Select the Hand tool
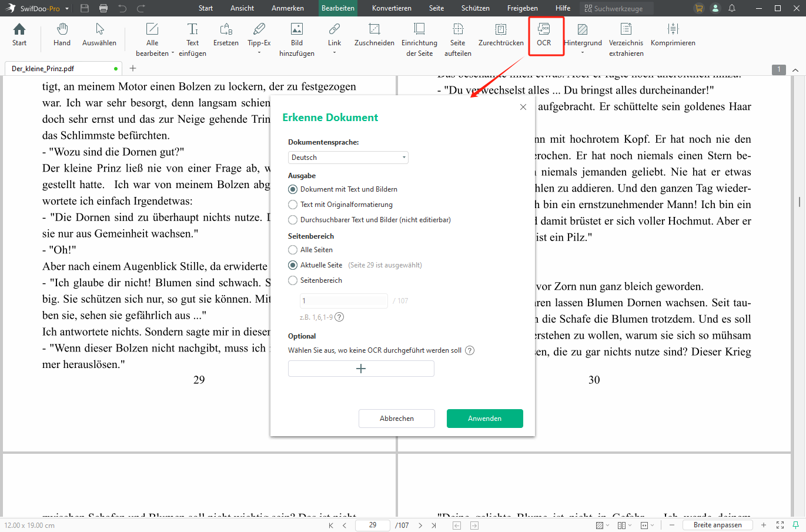 click(62, 35)
